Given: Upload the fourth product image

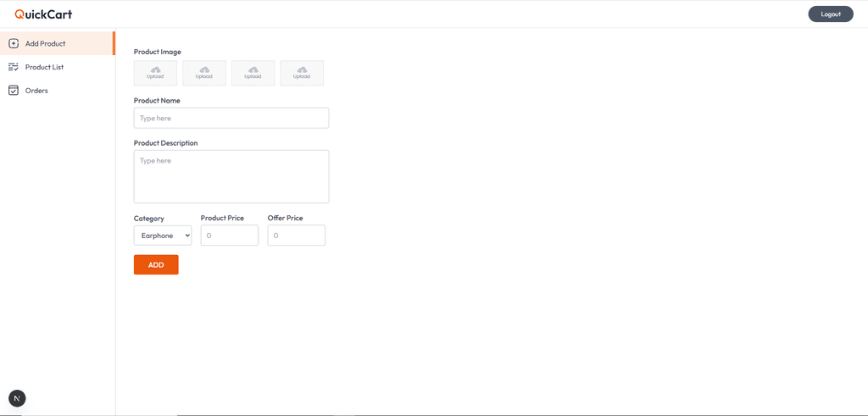Looking at the screenshot, I should (302, 73).
